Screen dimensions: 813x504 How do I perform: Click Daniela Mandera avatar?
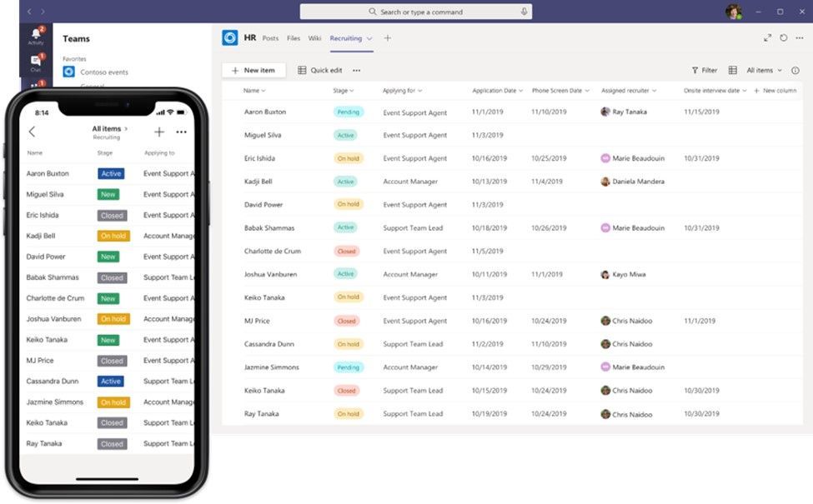coord(605,182)
